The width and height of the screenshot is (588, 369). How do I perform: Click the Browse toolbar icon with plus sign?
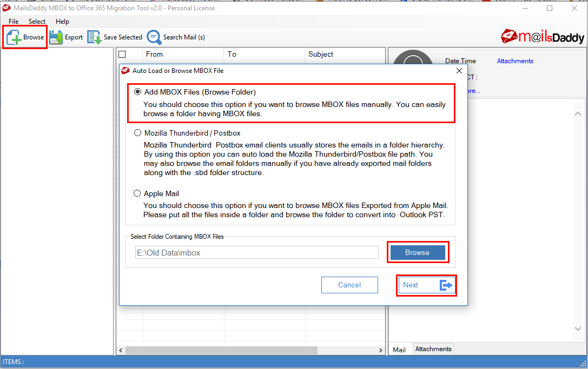tap(14, 37)
